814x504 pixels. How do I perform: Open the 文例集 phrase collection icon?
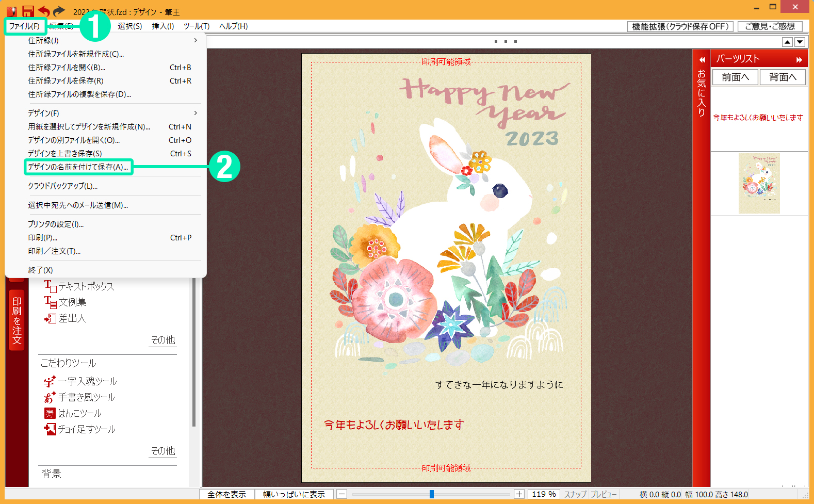point(50,302)
